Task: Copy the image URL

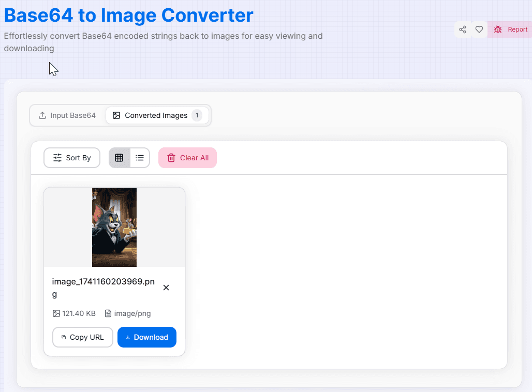Action: tap(82, 337)
